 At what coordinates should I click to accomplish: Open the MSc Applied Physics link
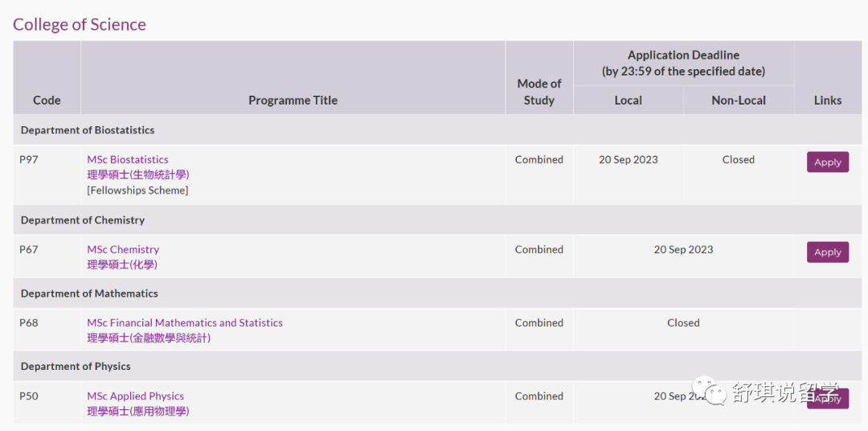point(135,396)
